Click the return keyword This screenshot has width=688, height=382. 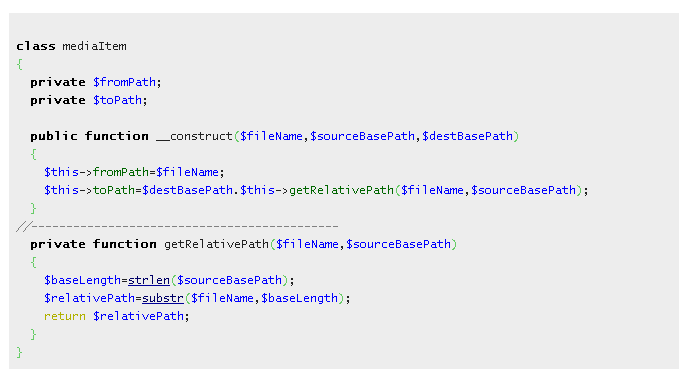pos(64,316)
